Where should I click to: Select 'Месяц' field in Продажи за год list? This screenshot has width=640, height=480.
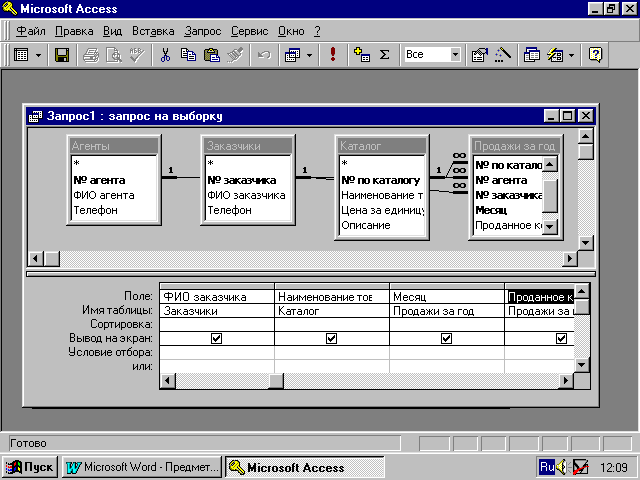(x=491, y=210)
